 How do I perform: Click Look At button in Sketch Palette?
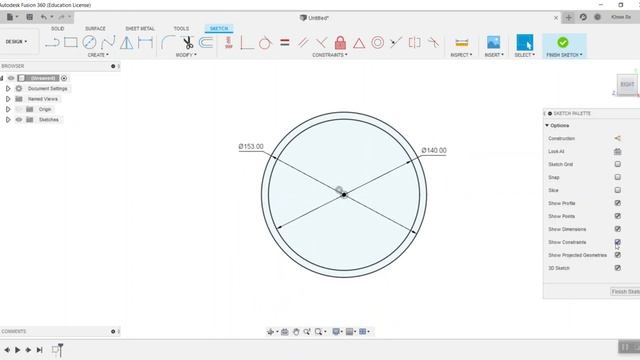click(618, 151)
